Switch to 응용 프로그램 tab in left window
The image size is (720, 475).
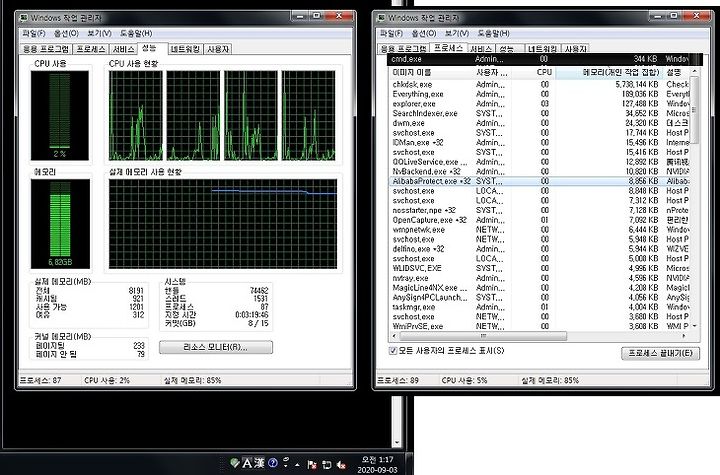tap(46, 49)
